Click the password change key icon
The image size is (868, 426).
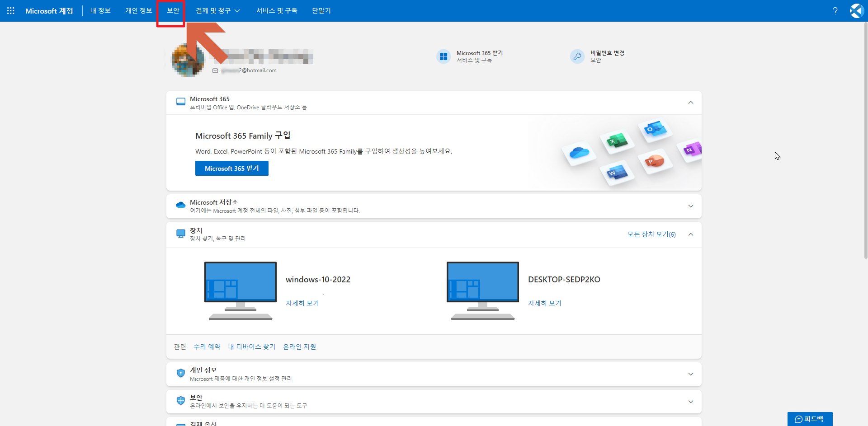577,56
